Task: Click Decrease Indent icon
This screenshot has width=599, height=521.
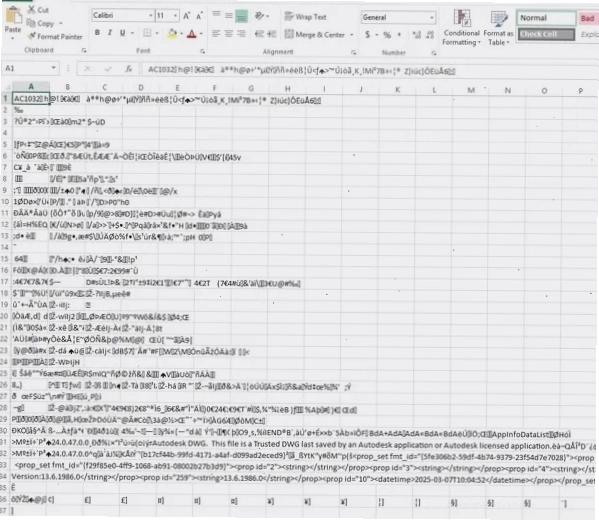Action: (x=259, y=34)
